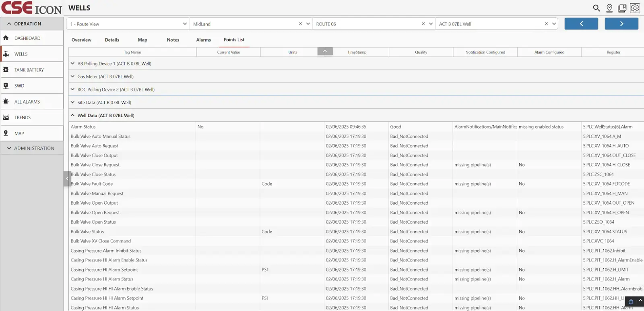Collapse the Well Data group
Image resolution: width=644 pixels, height=311 pixels.
(72, 116)
